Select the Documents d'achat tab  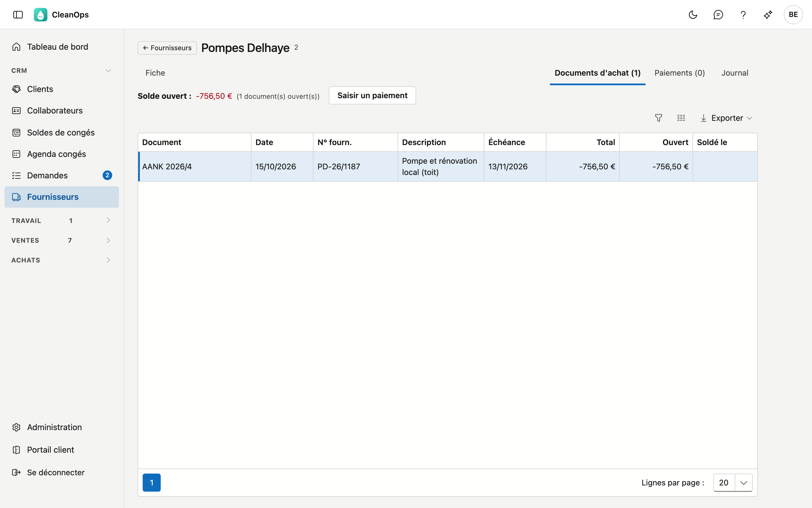pos(598,73)
